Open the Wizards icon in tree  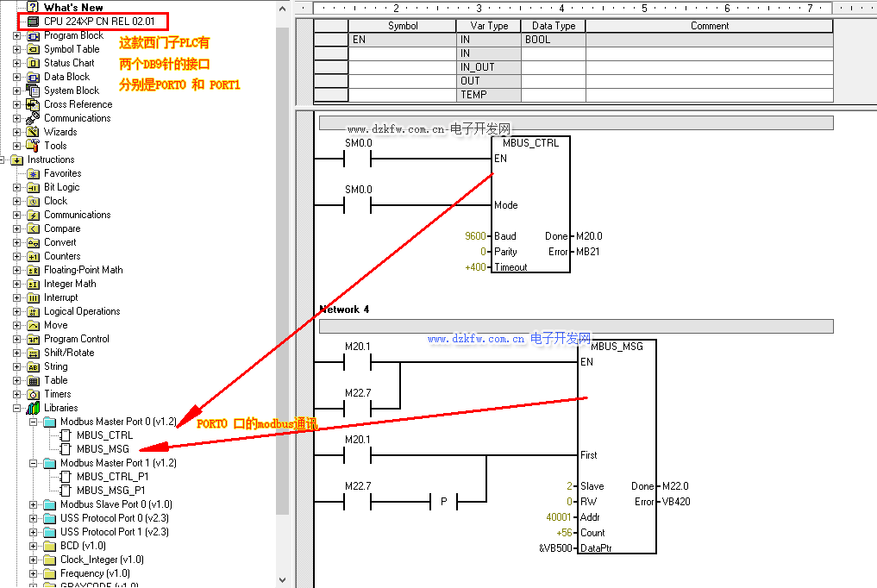[33, 132]
